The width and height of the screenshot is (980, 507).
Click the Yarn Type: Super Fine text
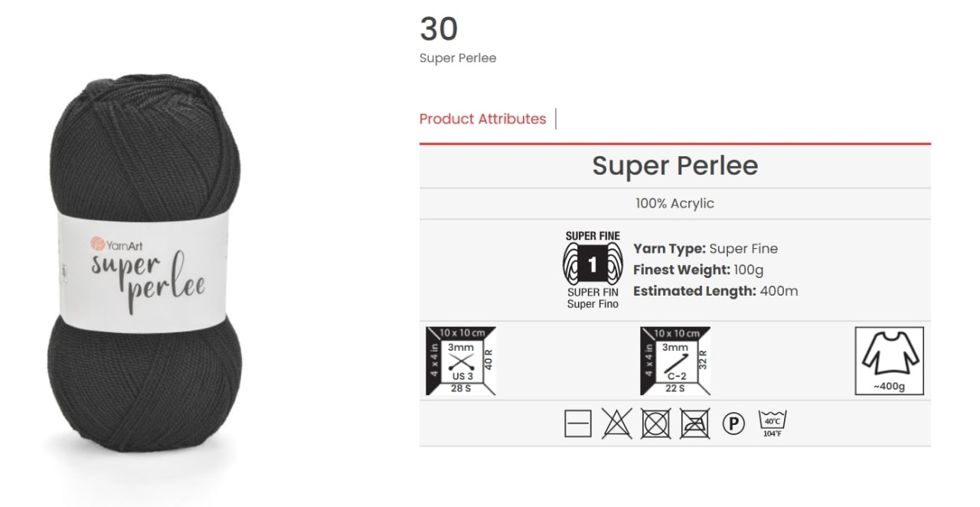point(705,248)
